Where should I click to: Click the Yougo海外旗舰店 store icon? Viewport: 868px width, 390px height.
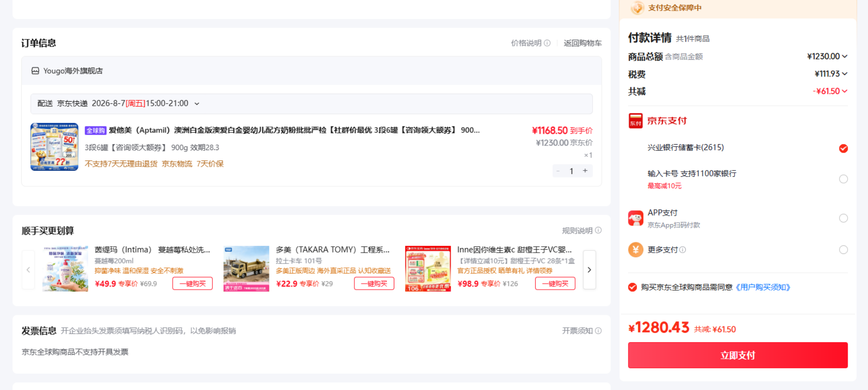click(x=35, y=71)
